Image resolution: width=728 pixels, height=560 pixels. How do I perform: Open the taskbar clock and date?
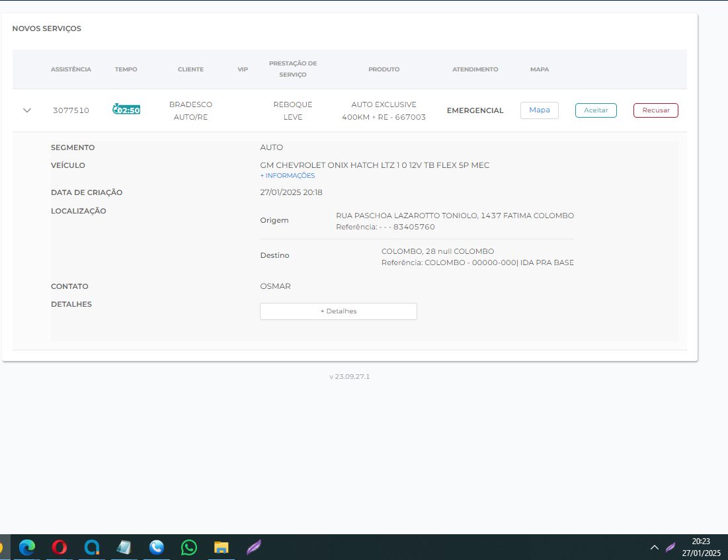click(x=701, y=547)
